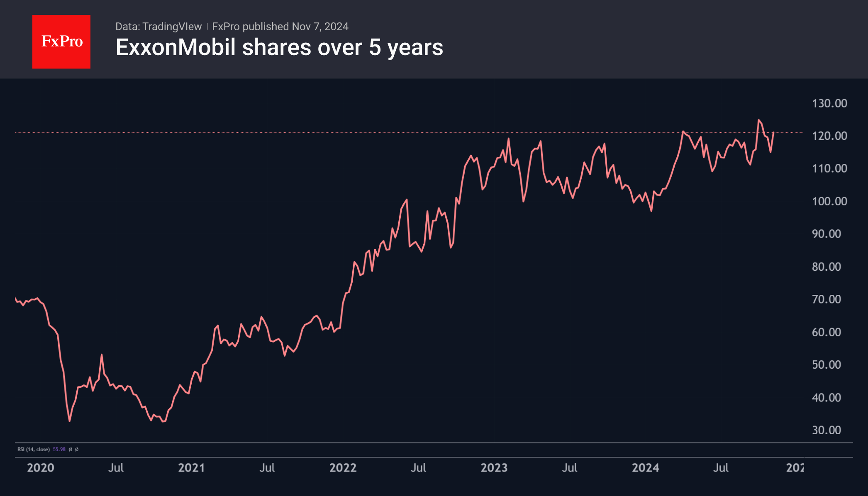Screen dimensions: 868x496
Task: Click the red FxPro logo
Action: (x=61, y=41)
